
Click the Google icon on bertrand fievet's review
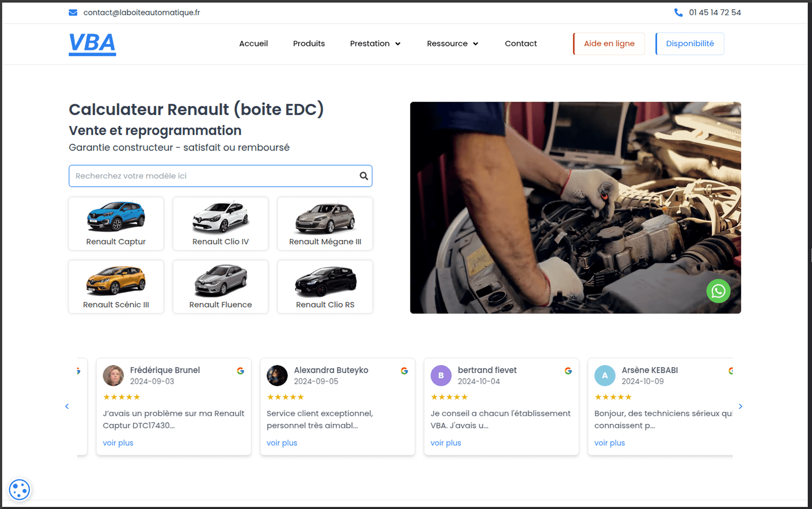tap(568, 371)
